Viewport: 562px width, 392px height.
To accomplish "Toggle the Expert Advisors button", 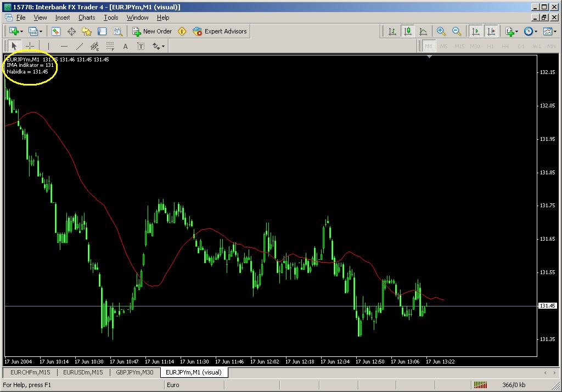I will [x=220, y=31].
